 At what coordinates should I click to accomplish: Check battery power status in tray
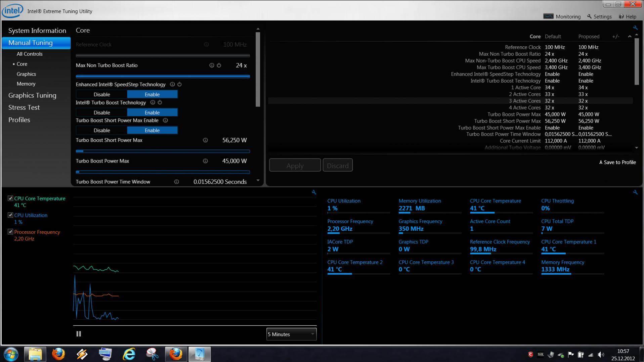[x=581, y=354]
